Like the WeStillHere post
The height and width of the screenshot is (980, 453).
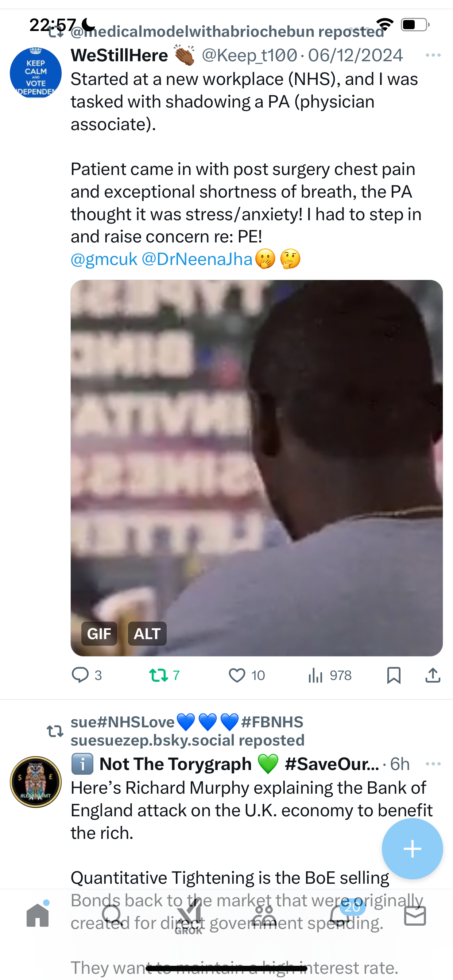click(246, 675)
